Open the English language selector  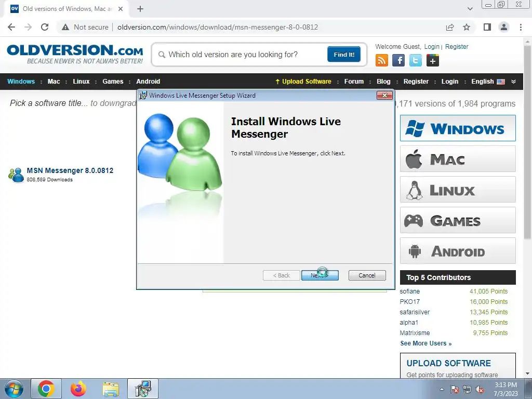488,82
